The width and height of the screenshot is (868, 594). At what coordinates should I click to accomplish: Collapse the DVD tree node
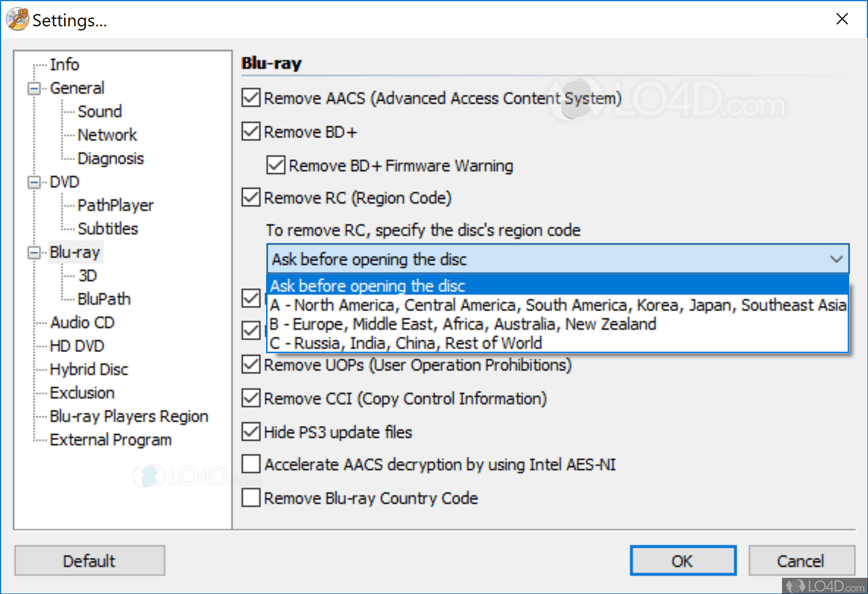(34, 182)
